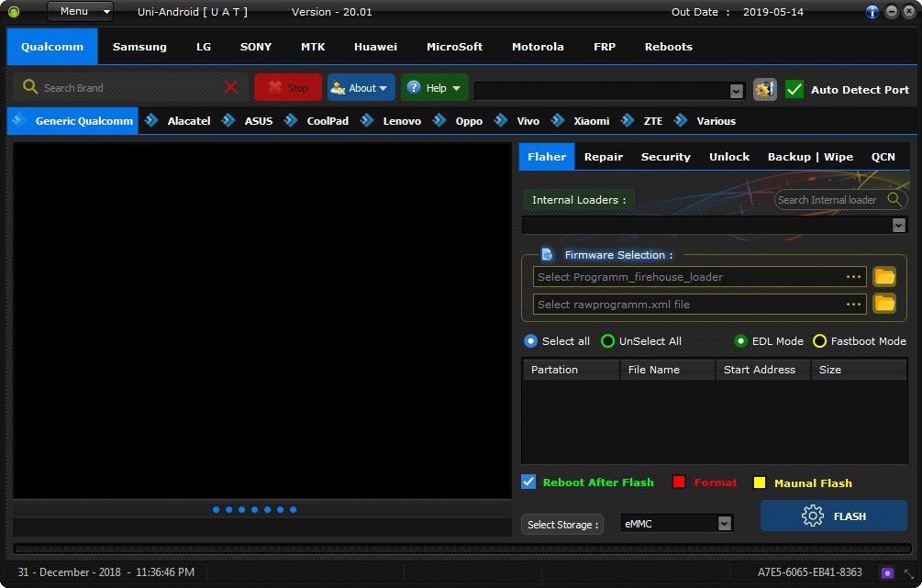The height and width of the screenshot is (588, 922).
Task: Open the Help dropdown
Action: pyautogui.click(x=435, y=88)
